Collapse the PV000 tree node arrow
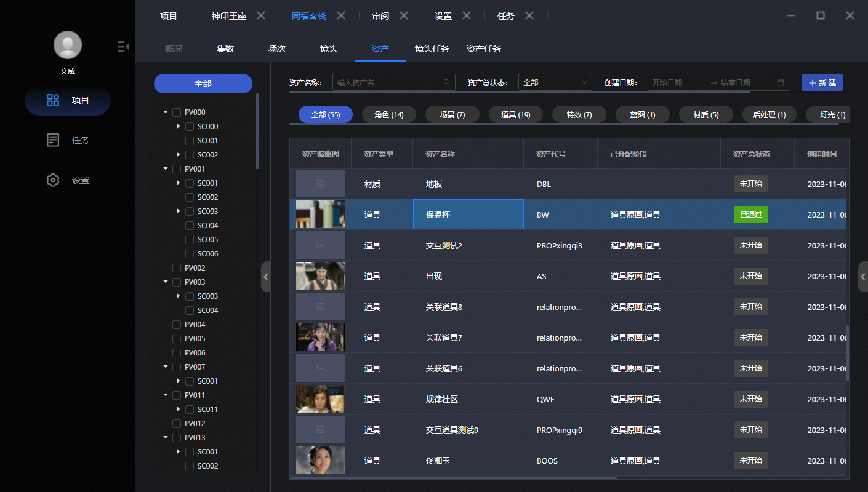 (x=166, y=113)
